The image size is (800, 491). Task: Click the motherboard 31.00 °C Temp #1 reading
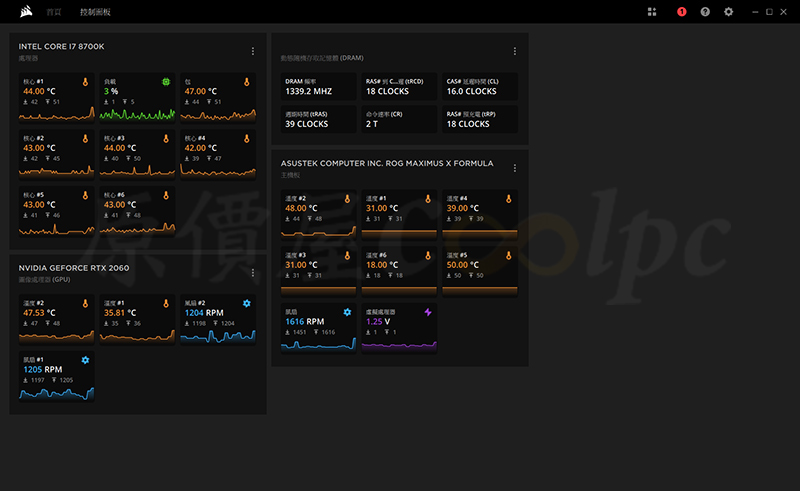[x=382, y=208]
